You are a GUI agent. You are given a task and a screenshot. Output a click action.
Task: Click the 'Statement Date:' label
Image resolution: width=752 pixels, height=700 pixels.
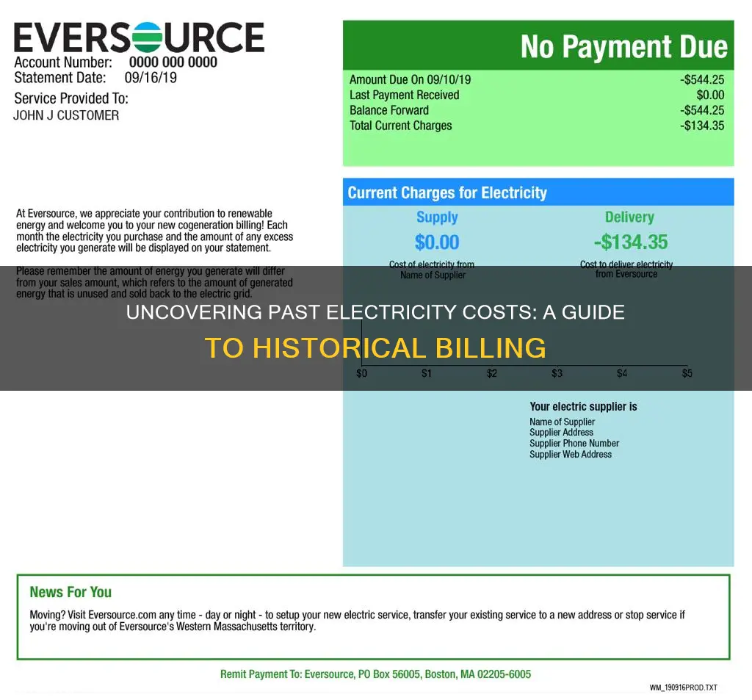[60, 77]
